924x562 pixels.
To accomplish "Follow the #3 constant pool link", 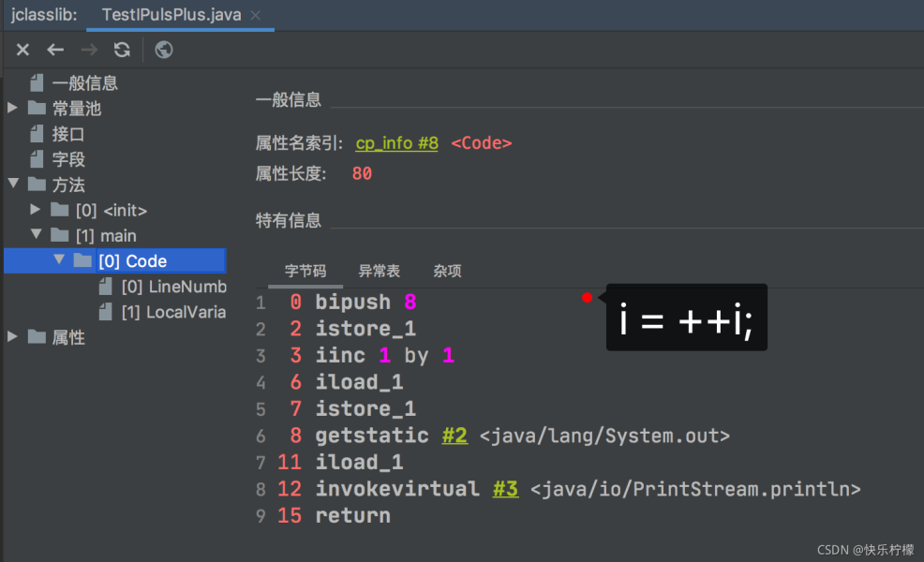I will tap(506, 489).
